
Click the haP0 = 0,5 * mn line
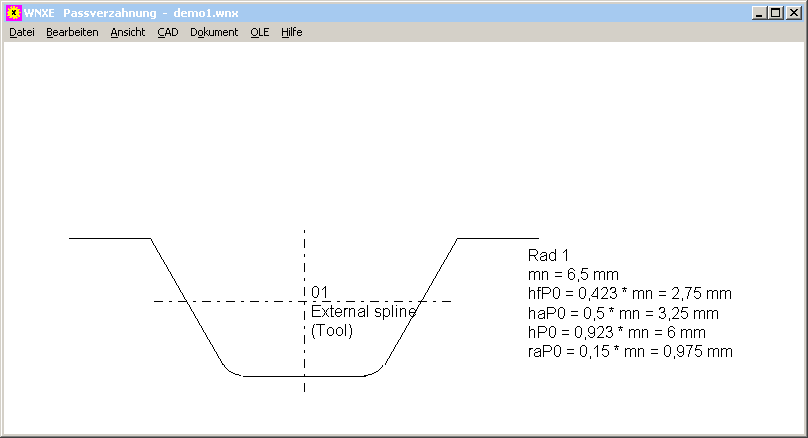pyautogui.click(x=624, y=313)
